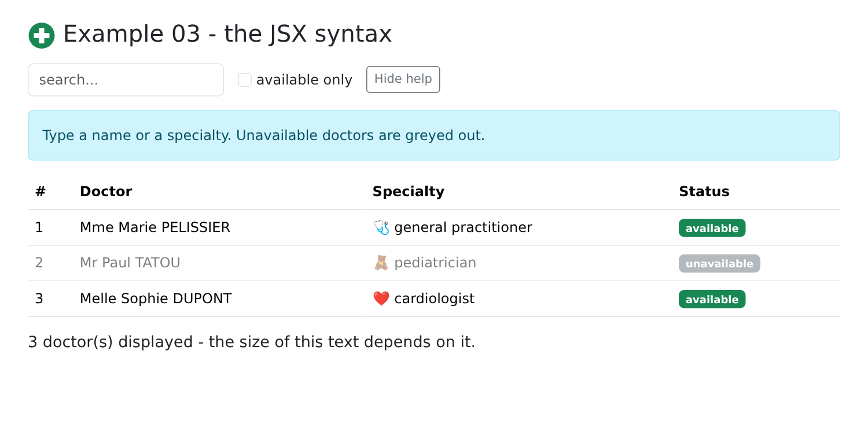Click the Hide help button
Image resolution: width=868 pixels, height=434 pixels.
tap(403, 79)
